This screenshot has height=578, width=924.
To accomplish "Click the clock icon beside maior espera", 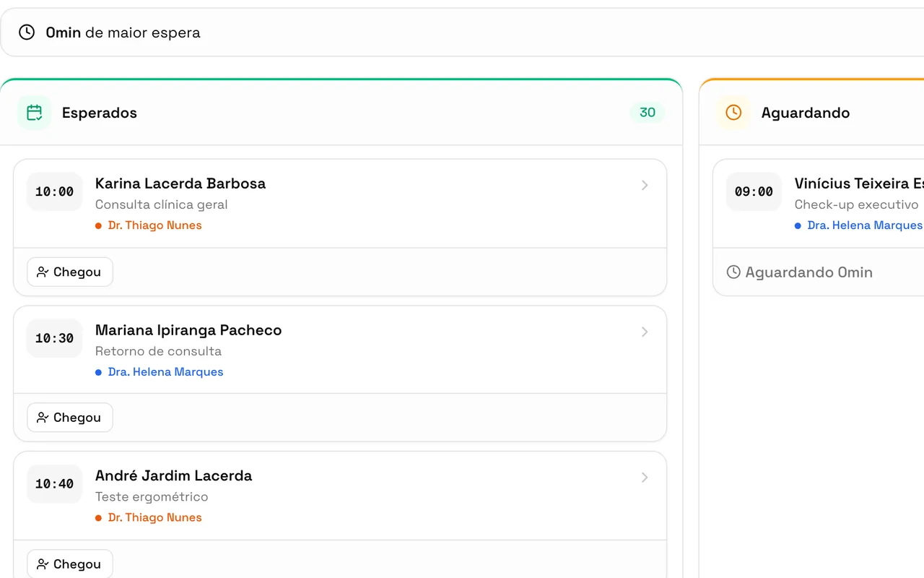I will pos(27,32).
